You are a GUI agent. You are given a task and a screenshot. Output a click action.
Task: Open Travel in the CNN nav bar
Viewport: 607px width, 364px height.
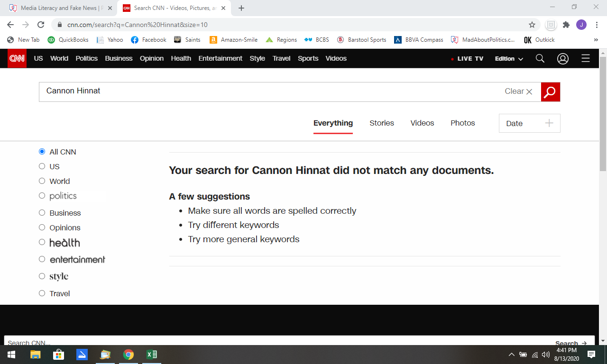[x=282, y=58]
